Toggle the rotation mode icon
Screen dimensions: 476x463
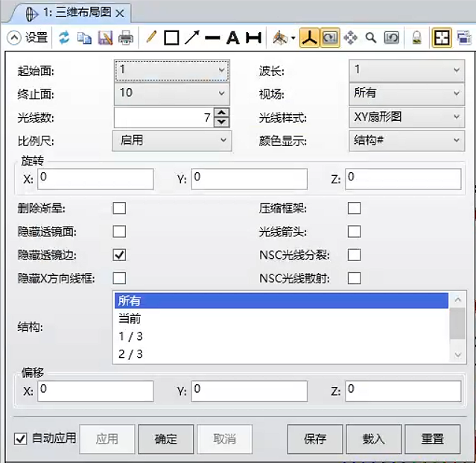[x=330, y=38]
